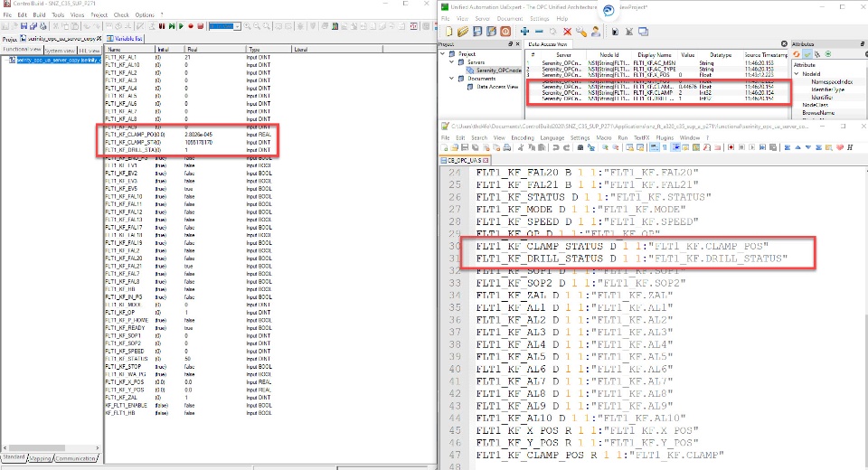Select the System view tab in ControlBuild

[x=60, y=51]
